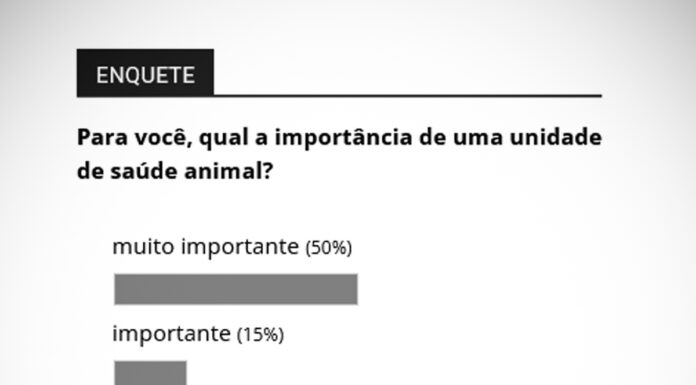Click the word 'uma' in the heading
The width and height of the screenshot is (696, 385).
(x=478, y=139)
